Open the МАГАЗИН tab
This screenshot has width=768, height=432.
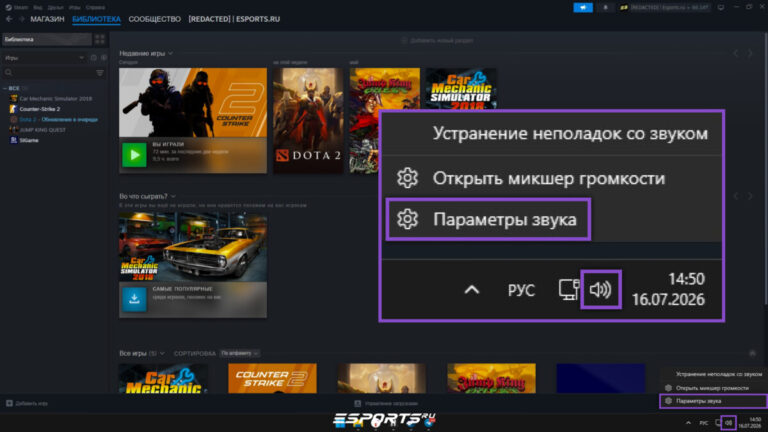48,19
